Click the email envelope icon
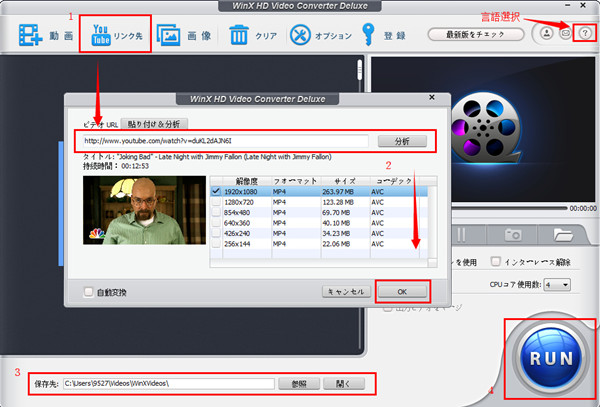The width and height of the screenshot is (600, 407). click(x=565, y=33)
